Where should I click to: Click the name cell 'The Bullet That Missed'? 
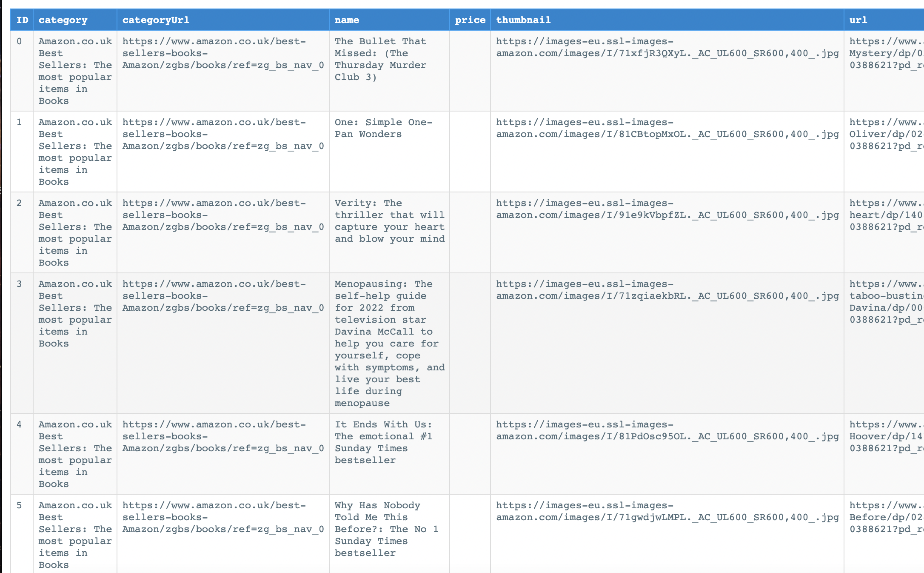[389, 71]
